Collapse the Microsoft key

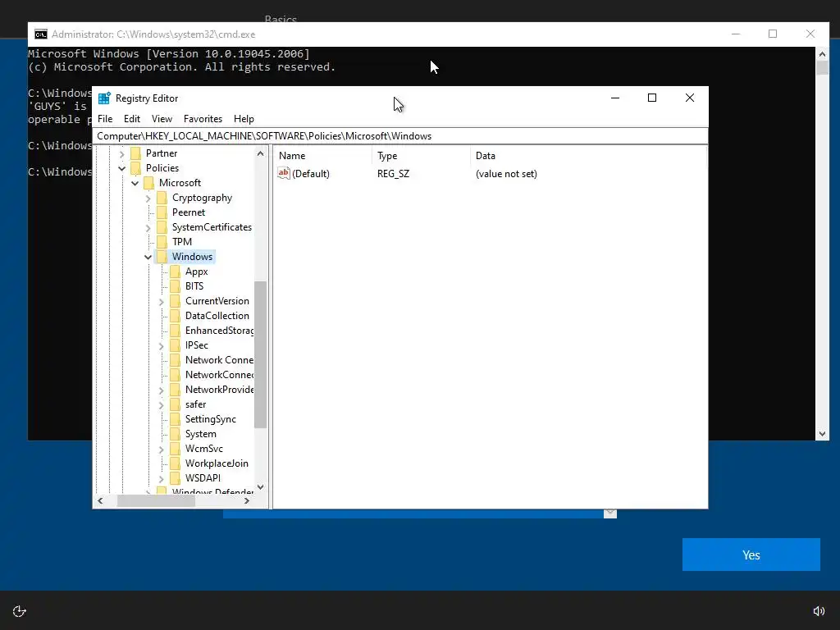point(135,183)
